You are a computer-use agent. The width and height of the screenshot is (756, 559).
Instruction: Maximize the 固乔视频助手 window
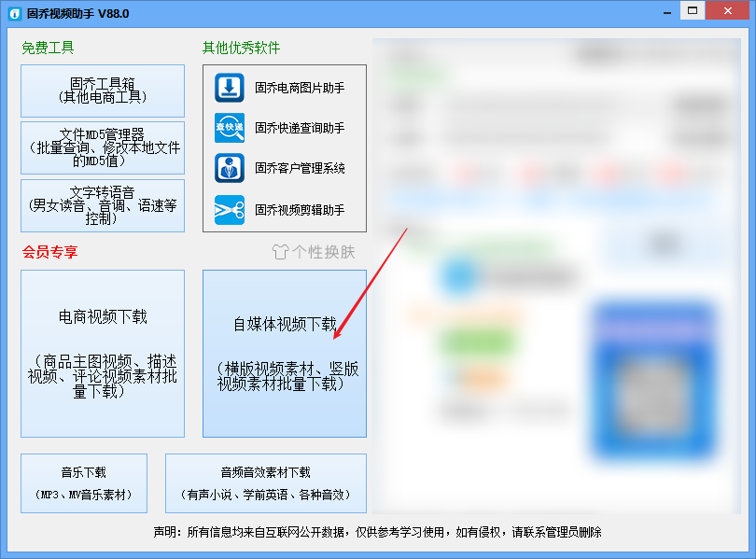(693, 10)
